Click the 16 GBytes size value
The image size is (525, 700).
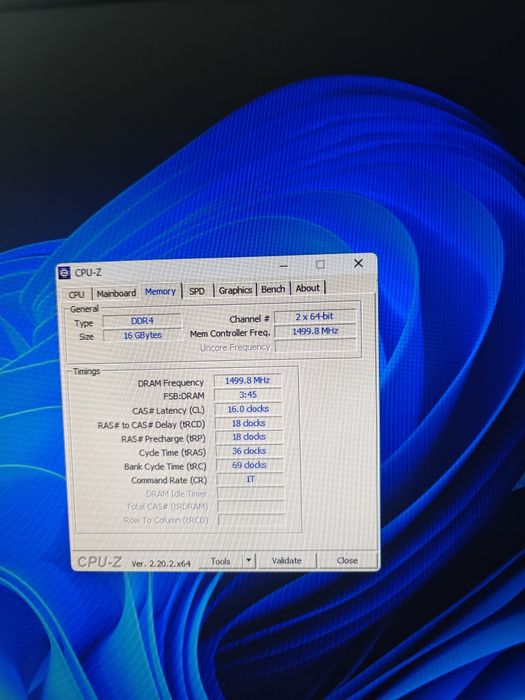pos(142,335)
